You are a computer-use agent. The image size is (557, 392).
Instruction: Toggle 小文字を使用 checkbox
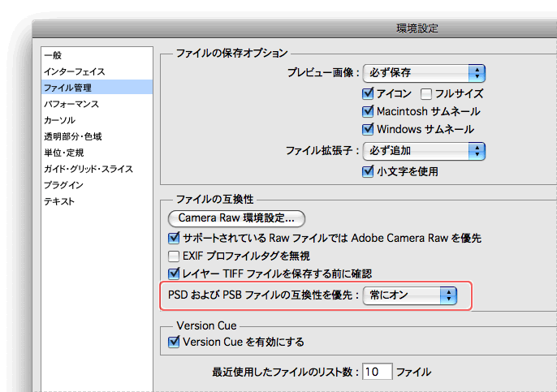point(368,171)
